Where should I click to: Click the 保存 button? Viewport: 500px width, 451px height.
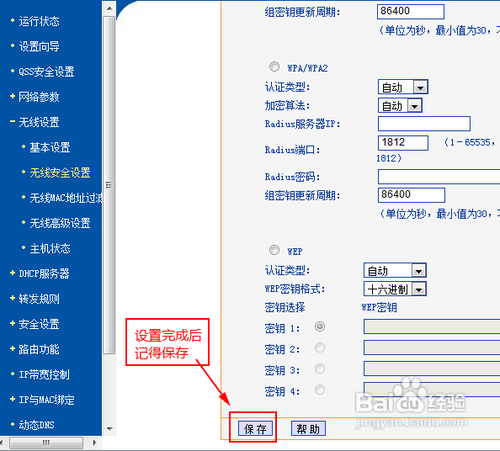(x=255, y=429)
